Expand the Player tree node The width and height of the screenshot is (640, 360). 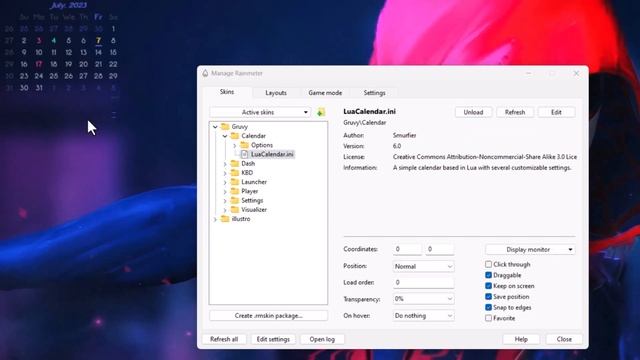coord(225,191)
